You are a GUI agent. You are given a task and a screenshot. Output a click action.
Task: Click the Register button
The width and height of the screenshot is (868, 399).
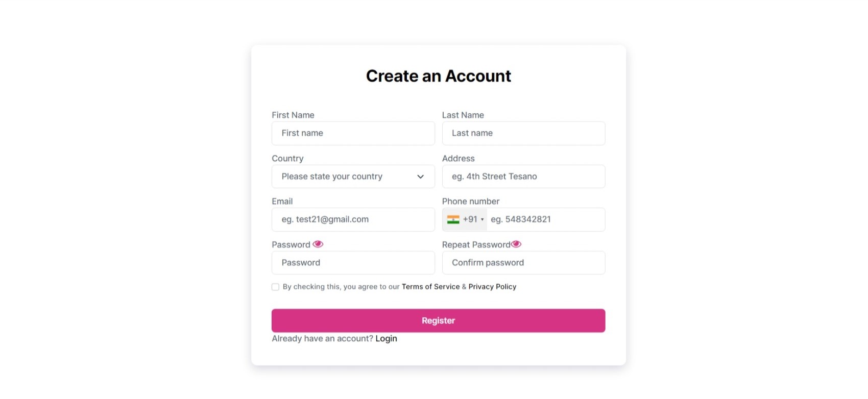coord(439,320)
